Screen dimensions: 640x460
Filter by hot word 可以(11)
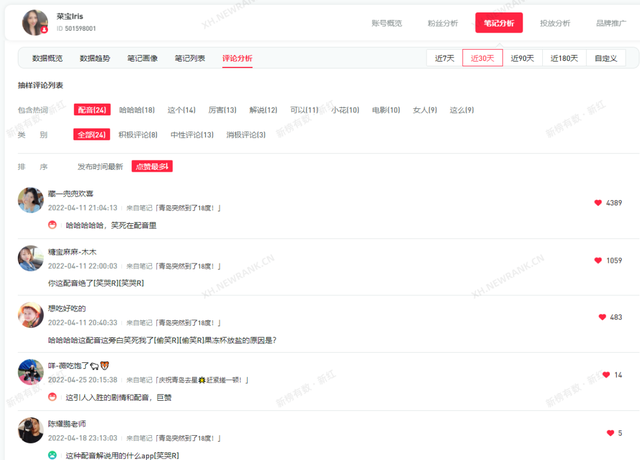coord(304,110)
